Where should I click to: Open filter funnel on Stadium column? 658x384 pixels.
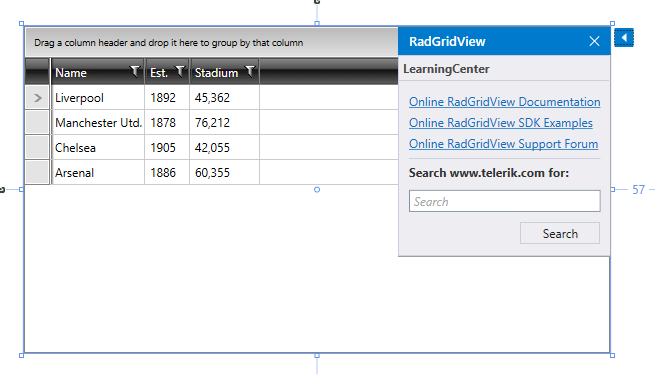(250, 72)
